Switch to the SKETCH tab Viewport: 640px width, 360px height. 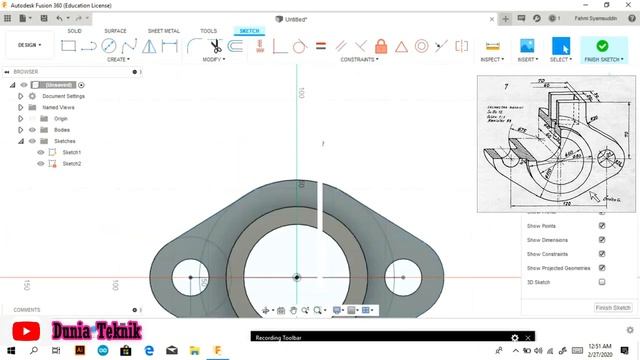click(x=249, y=31)
